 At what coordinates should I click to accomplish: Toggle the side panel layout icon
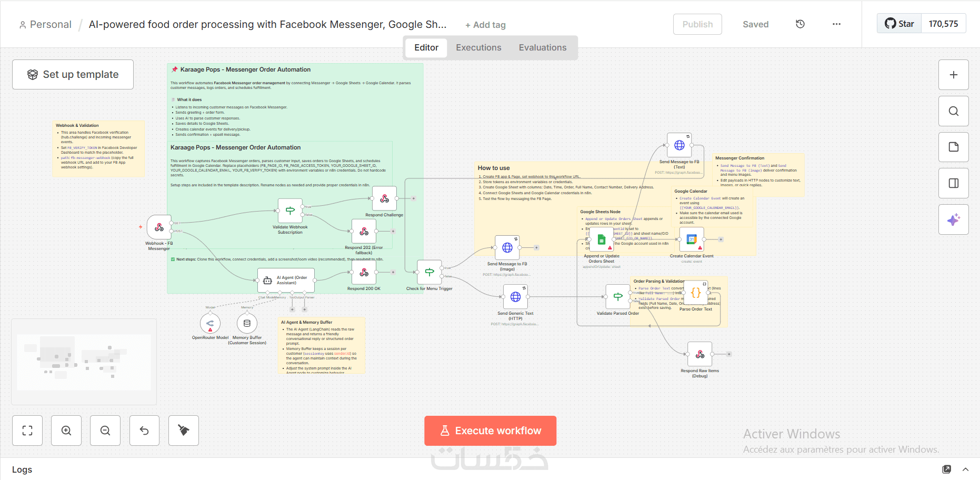[954, 183]
